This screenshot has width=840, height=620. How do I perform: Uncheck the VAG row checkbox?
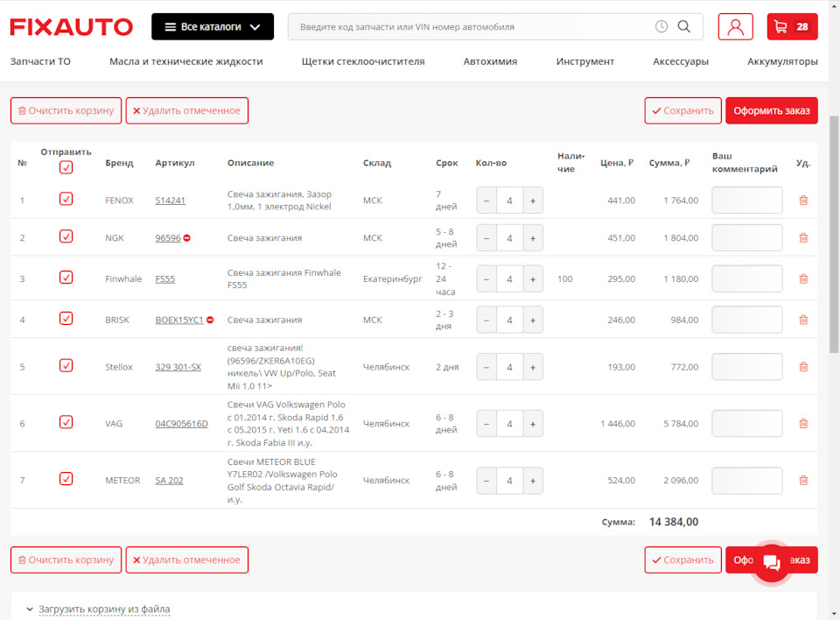(x=66, y=422)
